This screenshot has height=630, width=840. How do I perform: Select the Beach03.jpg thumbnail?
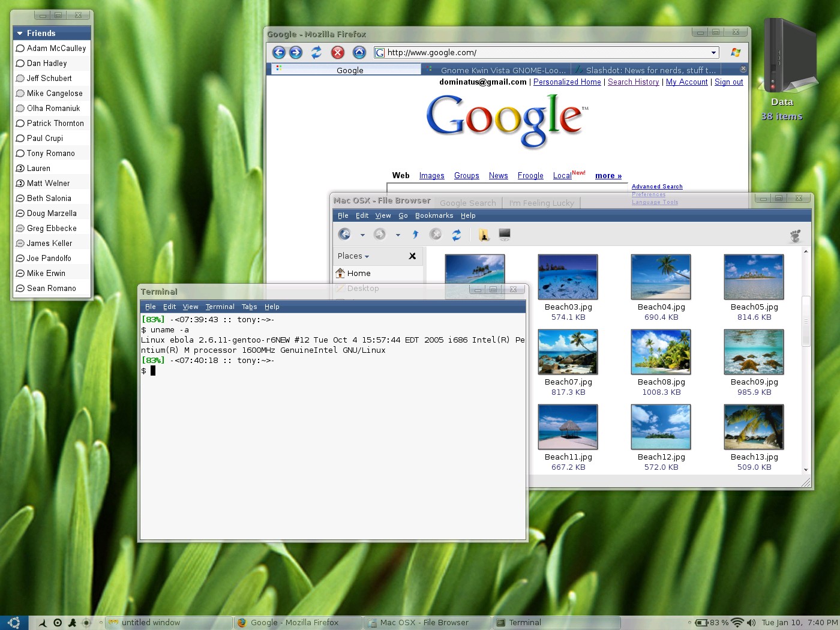[x=568, y=277]
